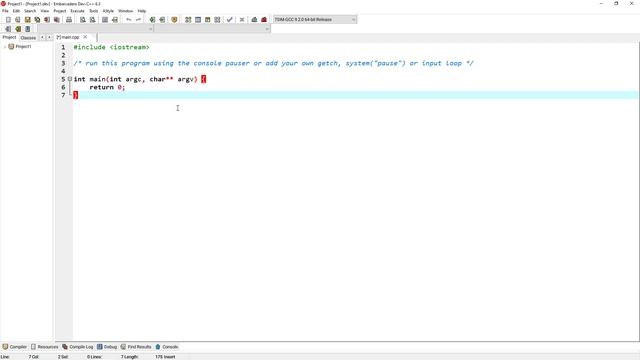Click the third icon in second toolbar row
This screenshot has height=360, width=640.
28,29
